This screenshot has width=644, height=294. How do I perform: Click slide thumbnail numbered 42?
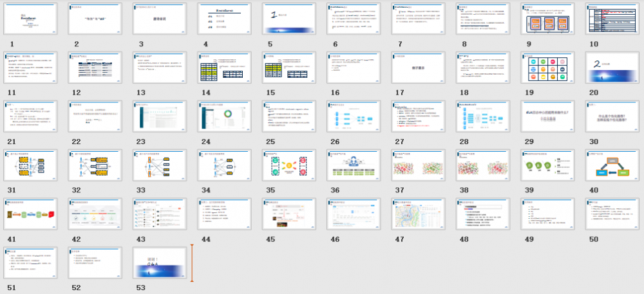95,214
